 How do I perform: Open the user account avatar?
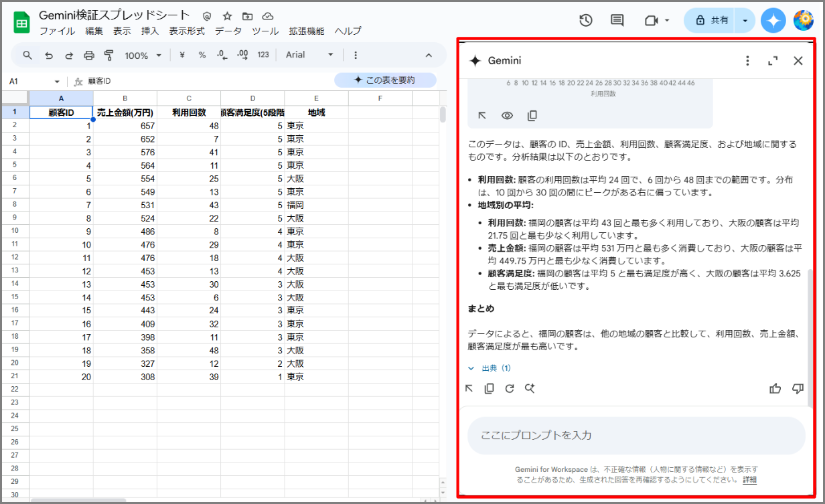804,21
